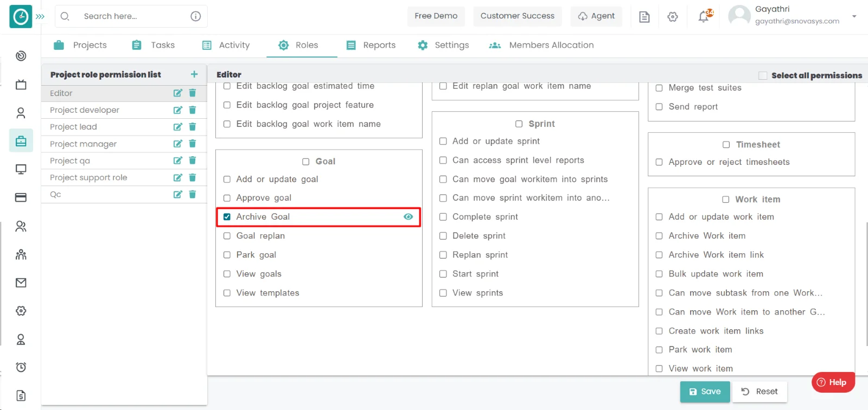Enable Complete sprint permission
This screenshot has height=410, width=868.
[443, 217]
